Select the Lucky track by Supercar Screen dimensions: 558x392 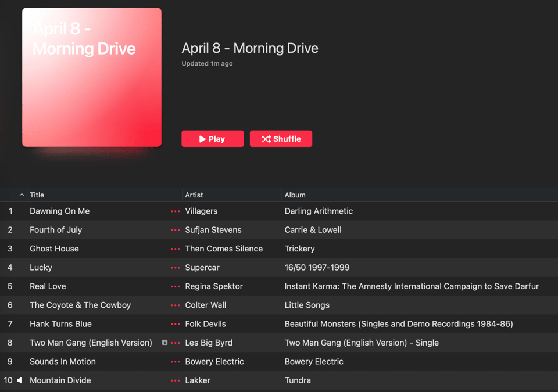tap(41, 268)
